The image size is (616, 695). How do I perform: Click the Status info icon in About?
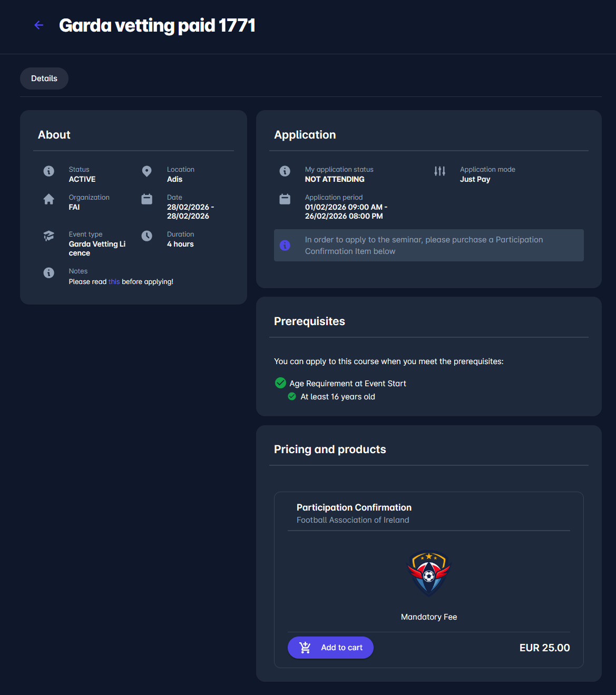(x=48, y=171)
